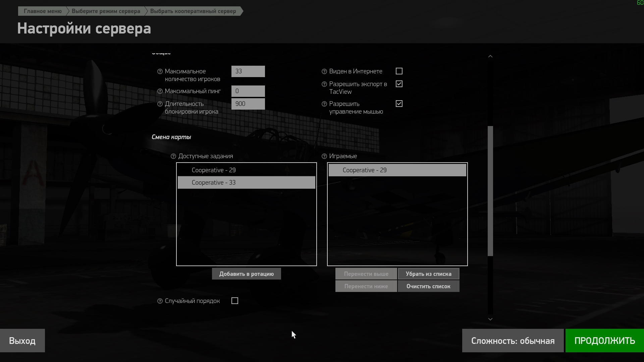This screenshot has width=644, height=362.
Task: Click the green ПРОДОЛЖИТЬ button
Action: pos(605,341)
